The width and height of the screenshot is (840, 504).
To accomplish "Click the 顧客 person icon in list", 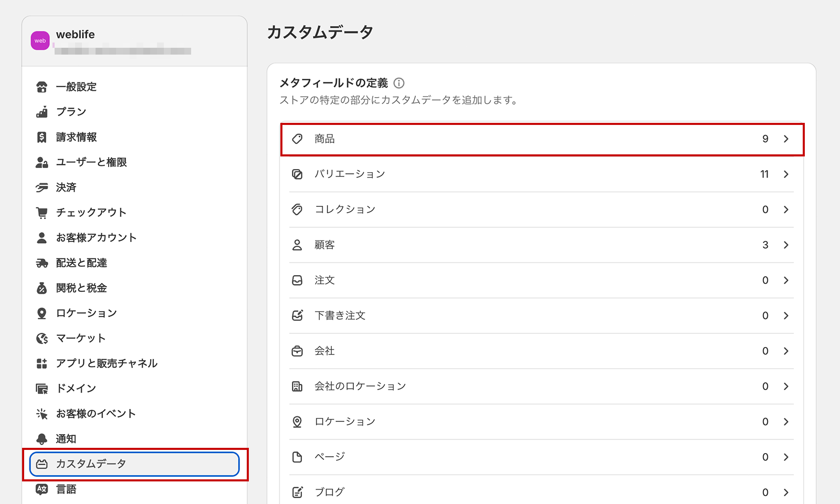I will coord(297,245).
